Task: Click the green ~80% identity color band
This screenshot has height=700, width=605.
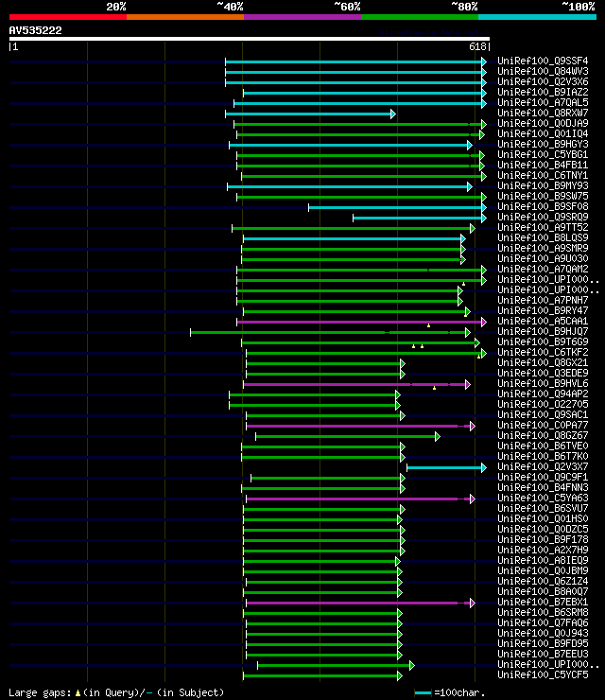Action: click(420, 17)
